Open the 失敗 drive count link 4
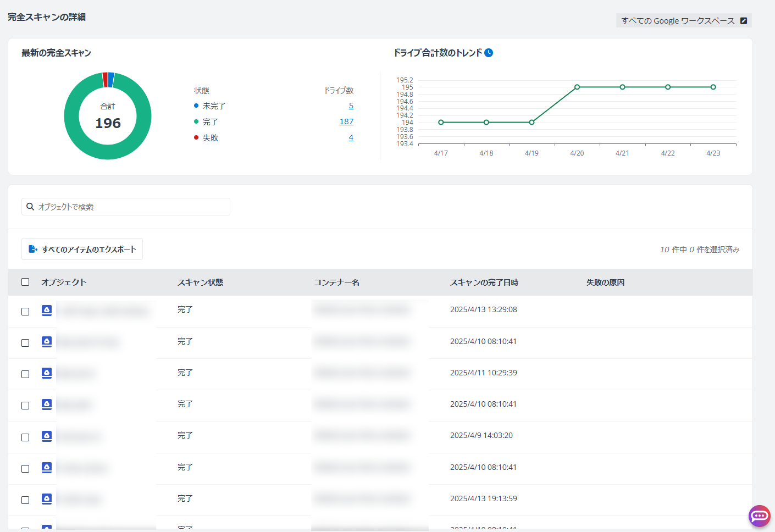Viewport: 775px width, 532px height. point(351,137)
